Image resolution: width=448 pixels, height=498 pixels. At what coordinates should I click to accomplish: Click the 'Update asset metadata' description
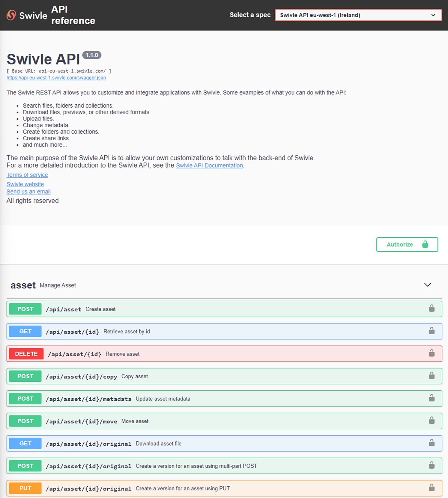[x=163, y=398]
